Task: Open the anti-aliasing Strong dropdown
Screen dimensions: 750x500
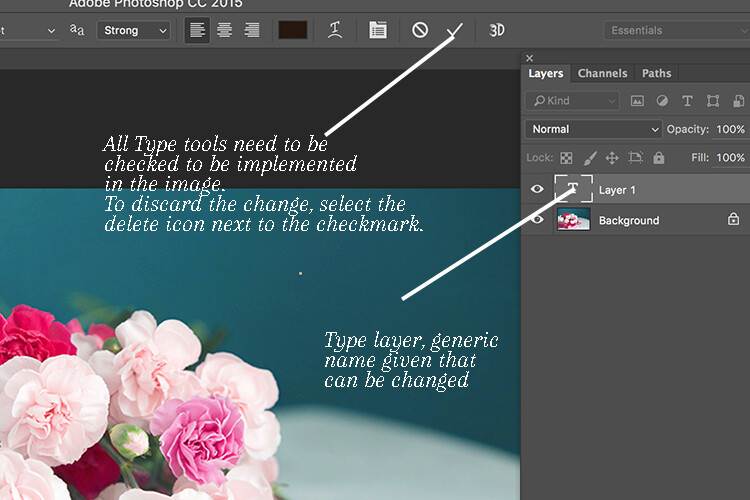Action: click(133, 31)
